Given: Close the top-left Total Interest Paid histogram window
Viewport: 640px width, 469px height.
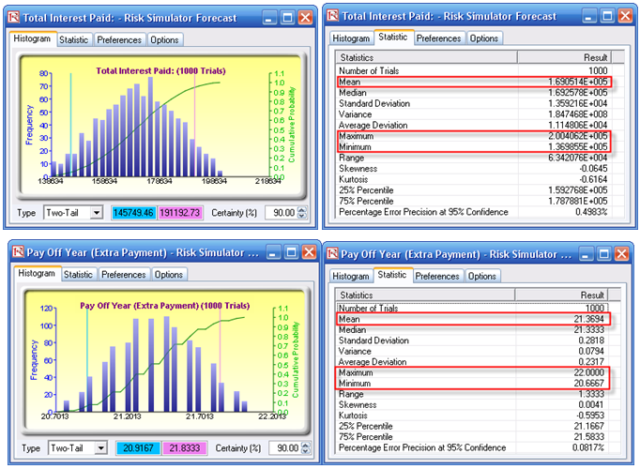Looking at the screenshot, I should click(306, 18).
